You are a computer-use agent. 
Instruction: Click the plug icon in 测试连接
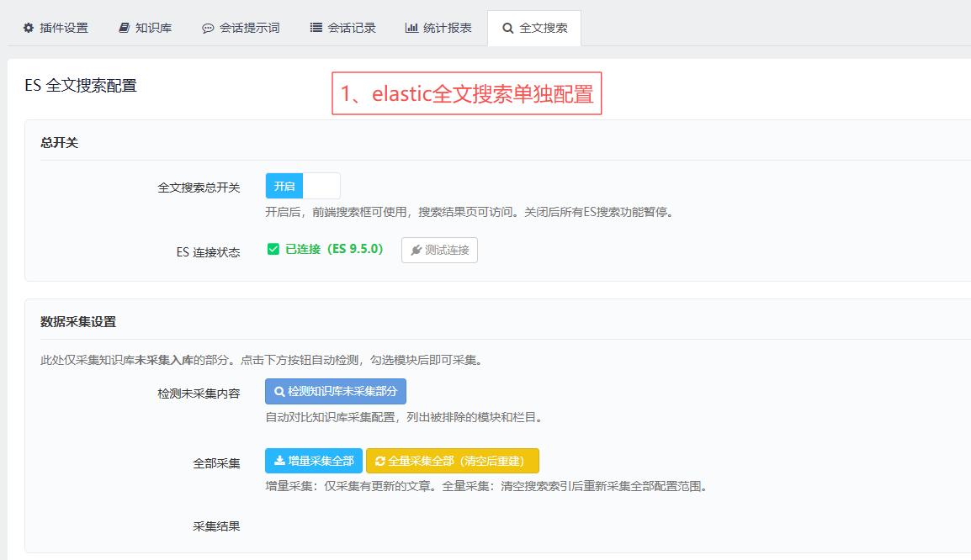tap(417, 250)
